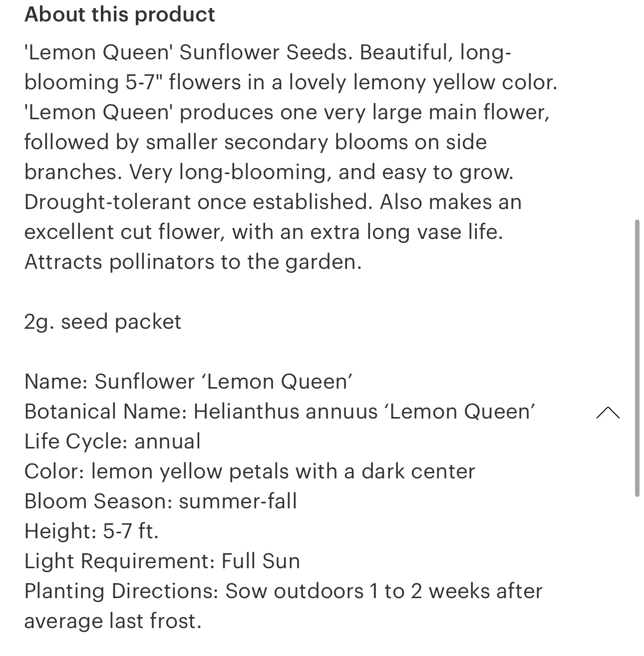Click the 'Color: lemon yellow petals' line
644x656 pixels.
[x=250, y=471]
